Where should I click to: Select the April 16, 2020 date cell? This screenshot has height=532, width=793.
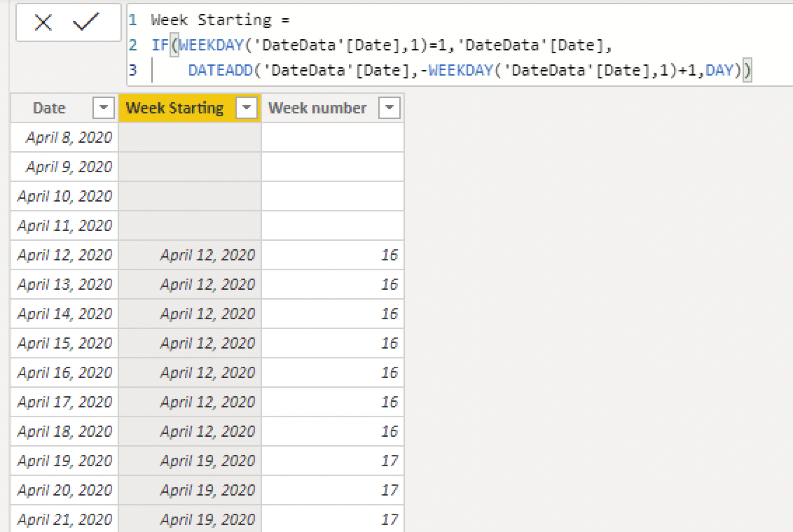pyautogui.click(x=64, y=372)
